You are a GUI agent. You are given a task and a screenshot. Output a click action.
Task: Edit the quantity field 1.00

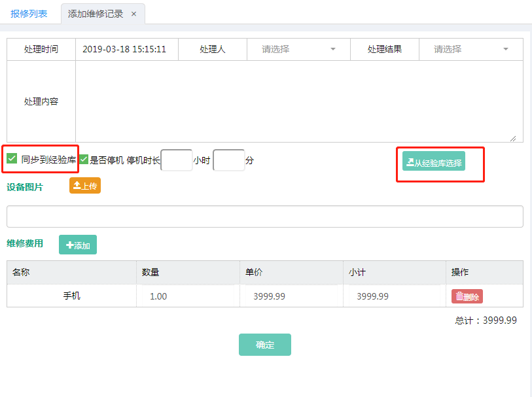click(188, 296)
